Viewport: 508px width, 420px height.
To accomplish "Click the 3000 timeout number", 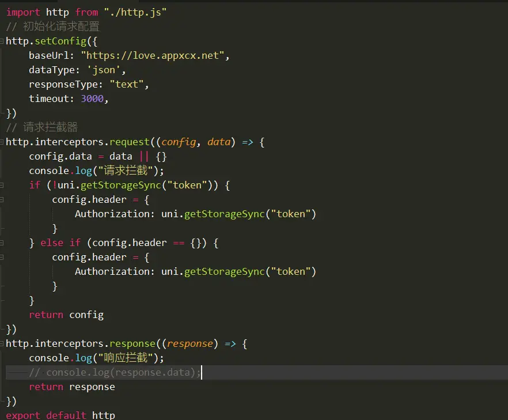I will coord(92,99).
